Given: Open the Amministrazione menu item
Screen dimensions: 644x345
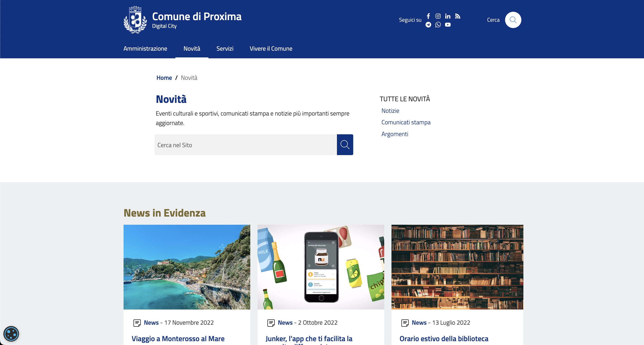Looking at the screenshot, I should [145, 48].
